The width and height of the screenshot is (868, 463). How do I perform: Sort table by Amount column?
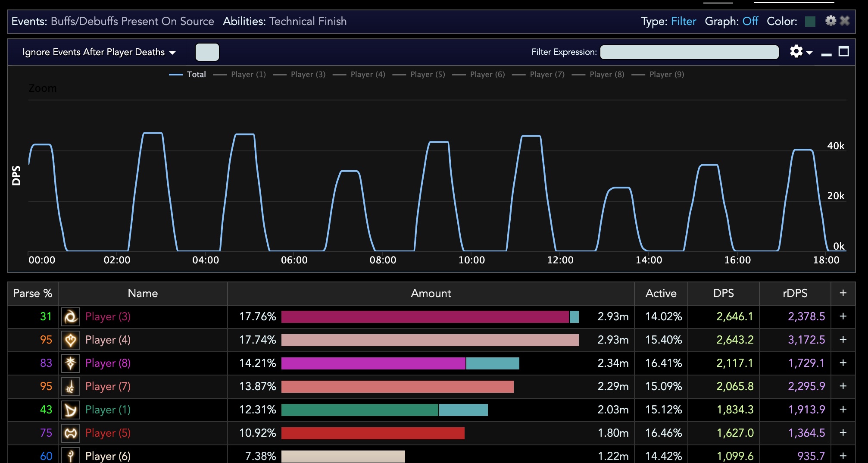coord(431,293)
